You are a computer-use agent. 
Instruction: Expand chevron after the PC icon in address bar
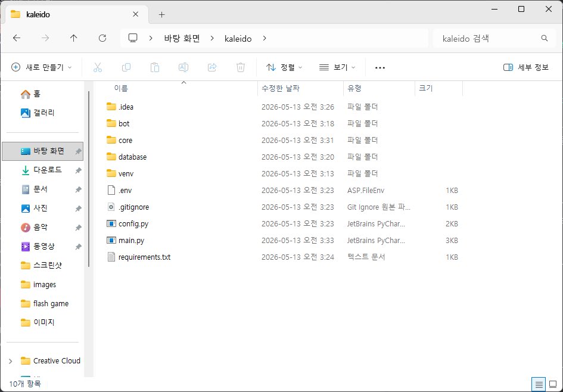coord(151,38)
